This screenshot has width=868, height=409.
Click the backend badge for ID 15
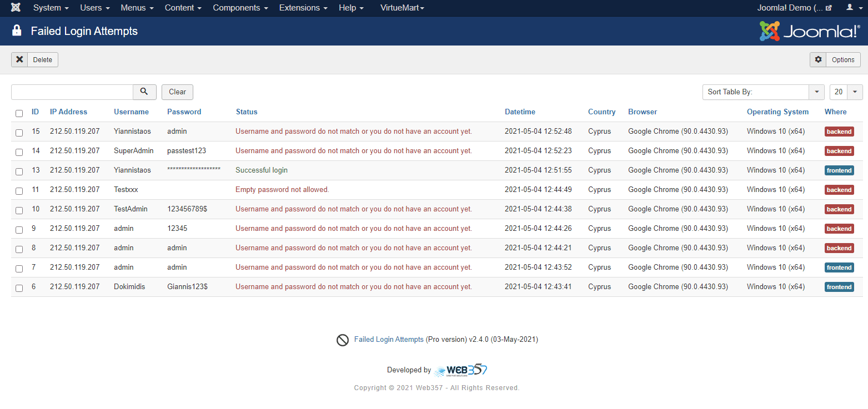tap(839, 132)
